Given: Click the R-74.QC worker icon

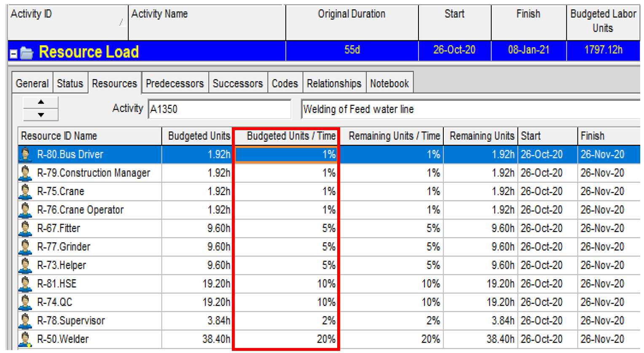Looking at the screenshot, I should tap(24, 302).
